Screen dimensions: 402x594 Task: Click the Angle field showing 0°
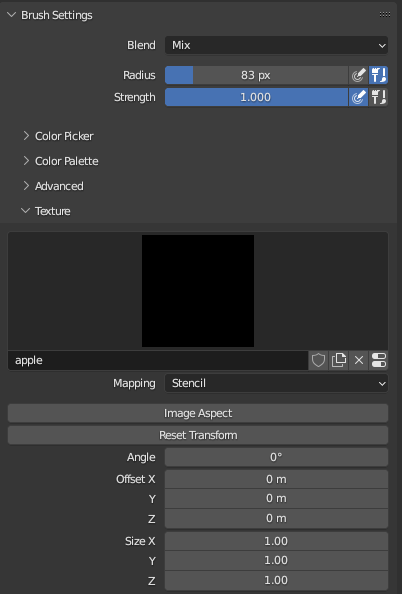tap(276, 457)
